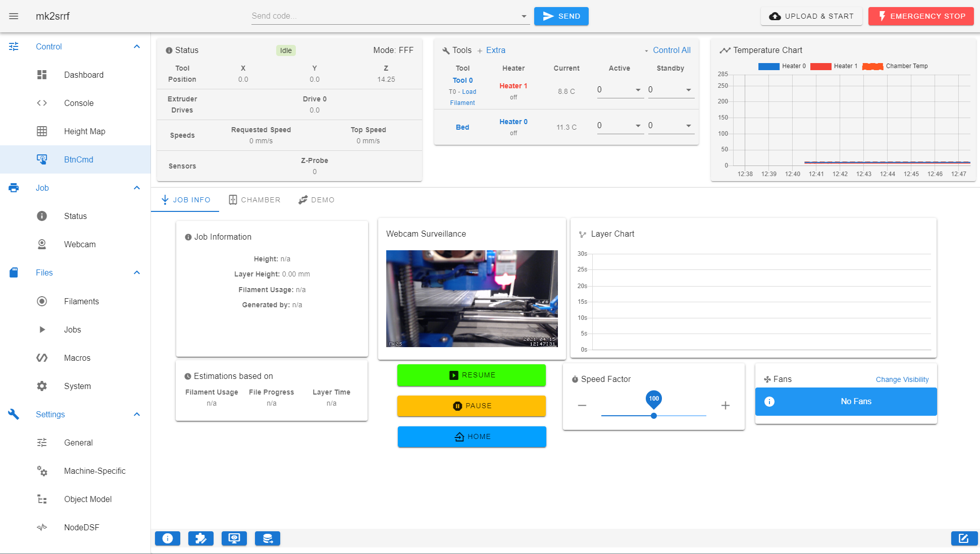Click the database export icon at bottom

268,538
